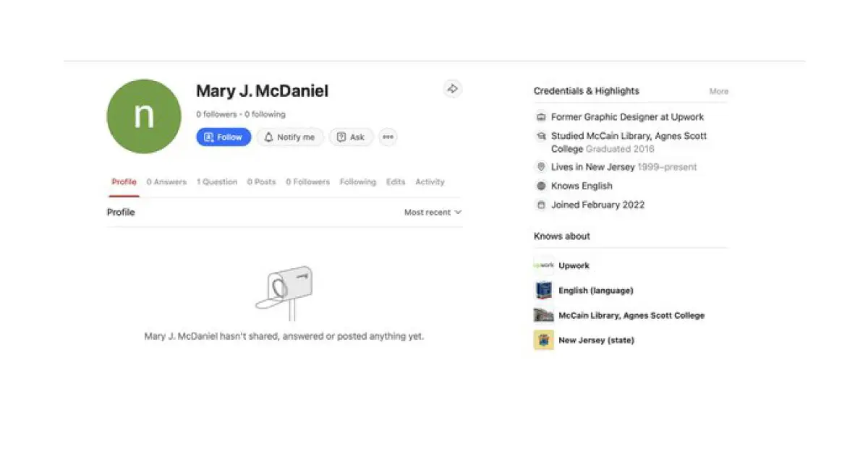The width and height of the screenshot is (868, 454).
Task: Click the briefcase icon next to Former Graphic Designer
Action: 540,117
